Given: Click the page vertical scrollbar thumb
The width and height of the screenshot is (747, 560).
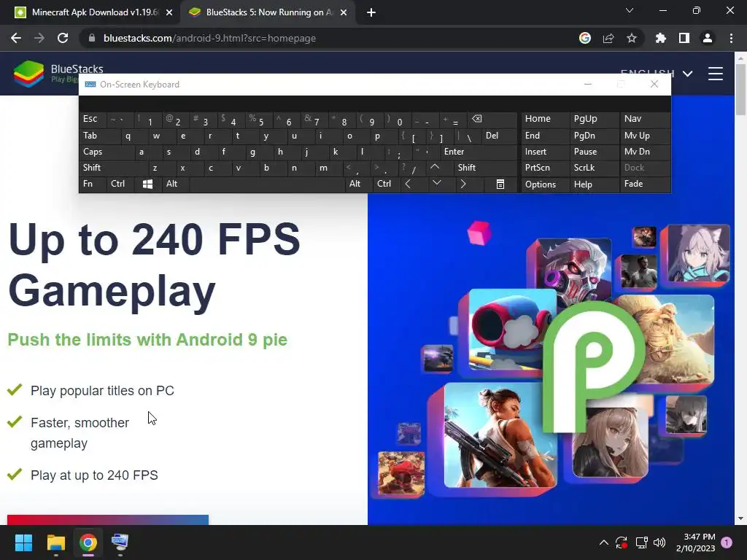Looking at the screenshot, I should [740, 90].
